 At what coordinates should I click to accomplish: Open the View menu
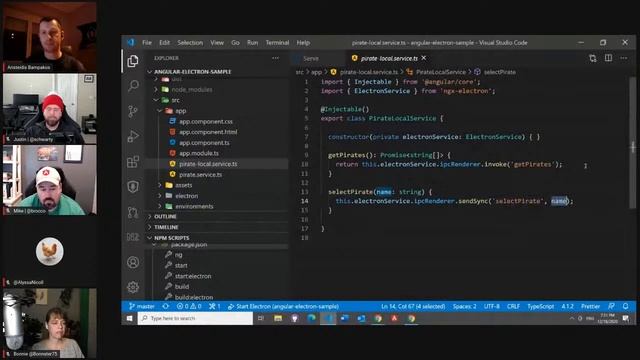click(x=217, y=42)
